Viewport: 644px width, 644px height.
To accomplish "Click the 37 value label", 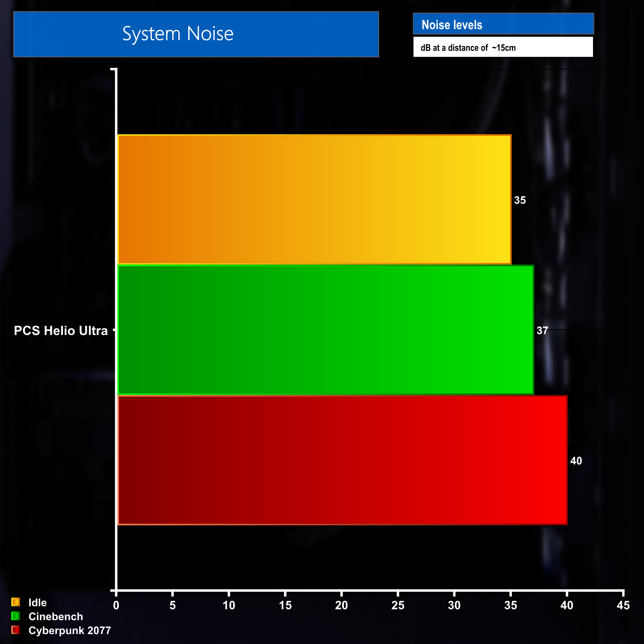I will (542, 330).
